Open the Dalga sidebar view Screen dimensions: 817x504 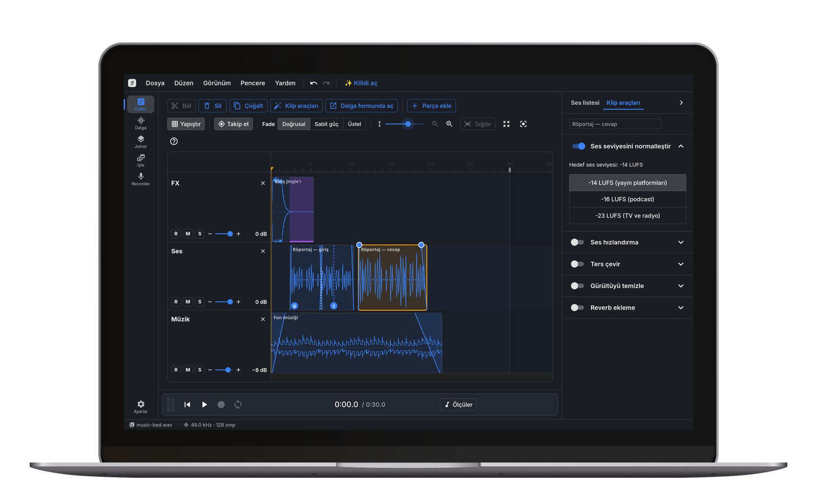(140, 123)
